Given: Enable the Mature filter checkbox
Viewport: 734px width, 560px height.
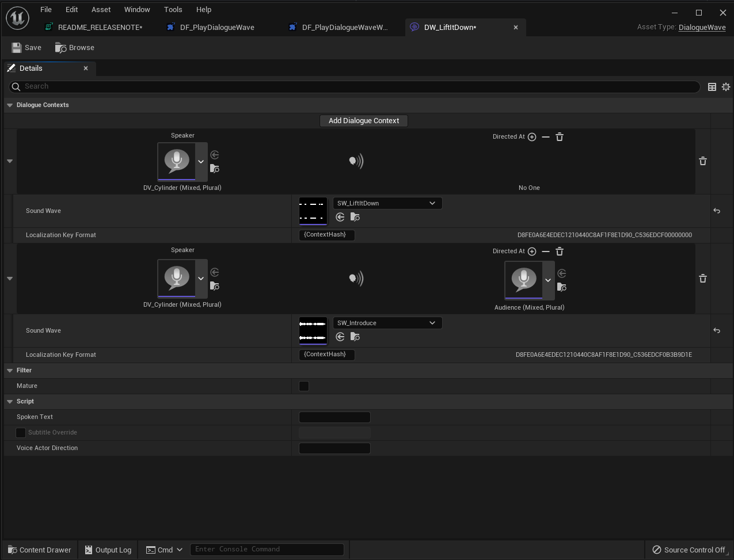Looking at the screenshot, I should pyautogui.click(x=304, y=386).
